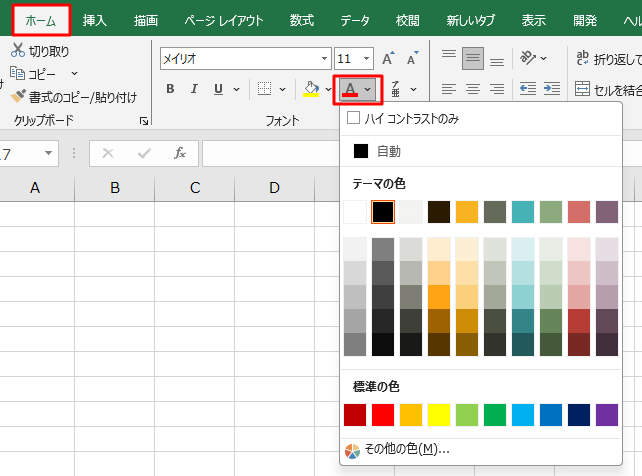Click the fill color paint bucket icon

[x=311, y=90]
